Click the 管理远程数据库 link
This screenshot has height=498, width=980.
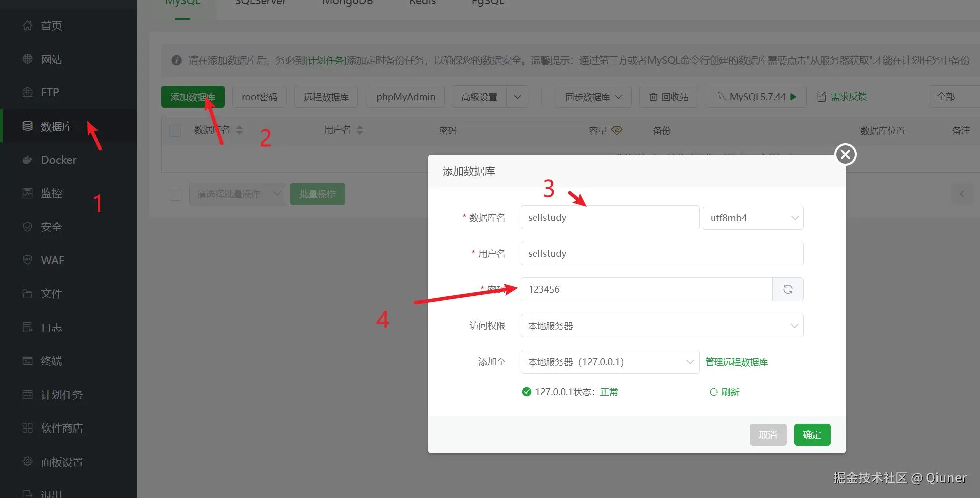click(x=736, y=362)
